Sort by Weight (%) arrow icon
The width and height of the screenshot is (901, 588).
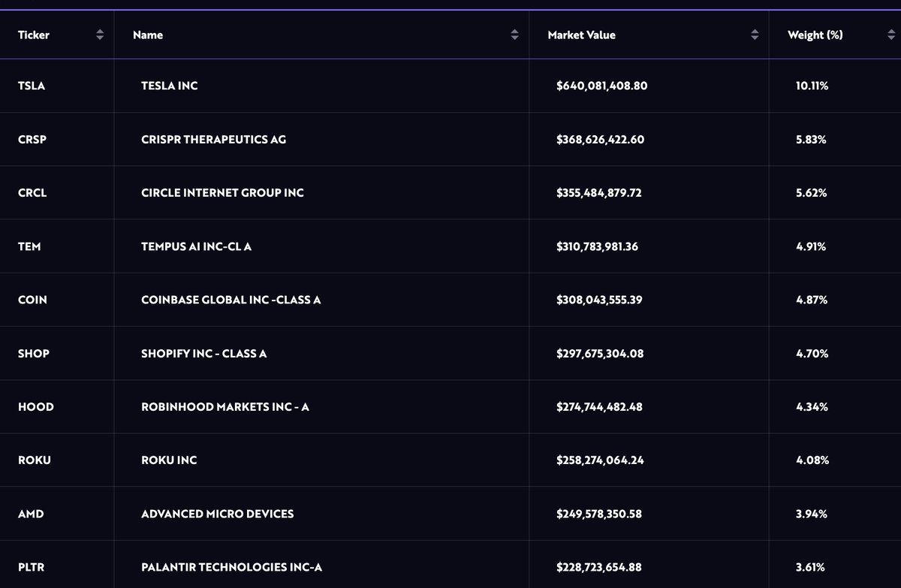[x=890, y=35]
